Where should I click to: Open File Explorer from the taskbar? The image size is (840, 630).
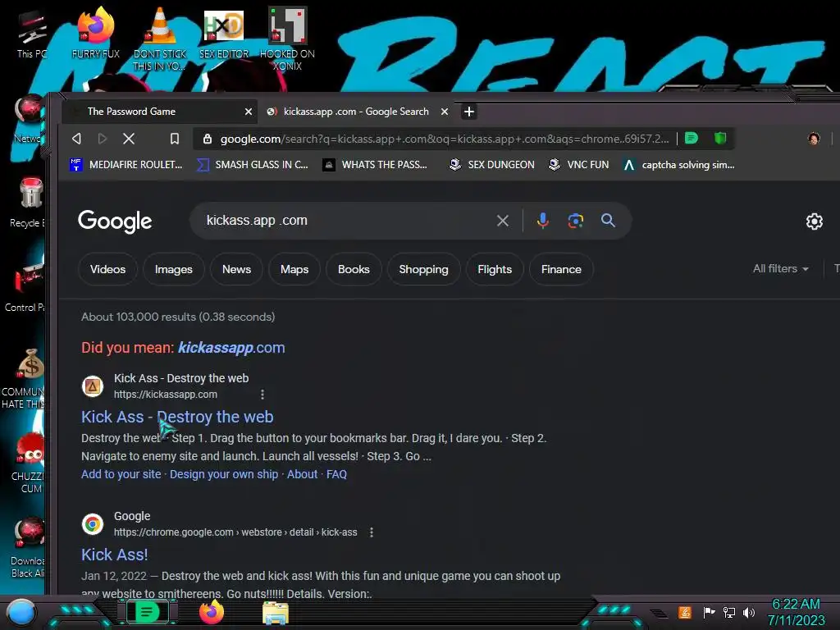click(x=276, y=613)
